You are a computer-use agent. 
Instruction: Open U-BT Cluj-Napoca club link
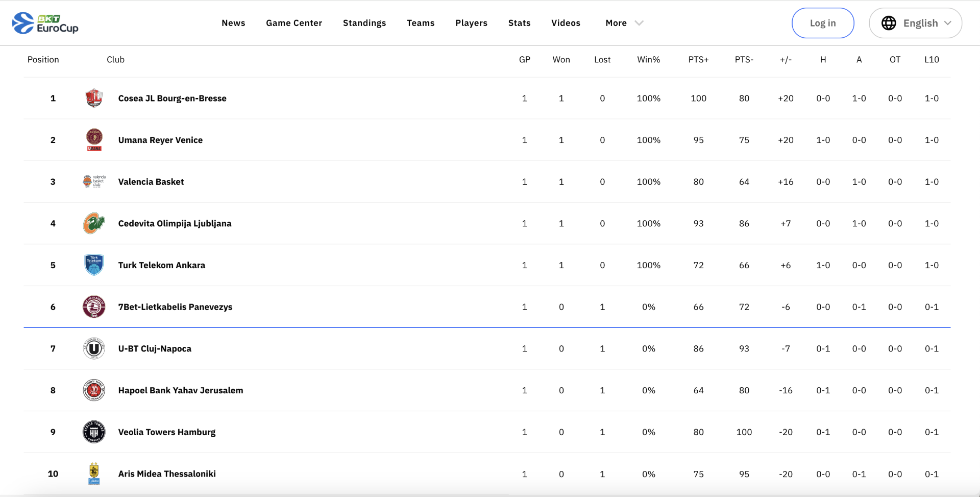click(x=155, y=348)
